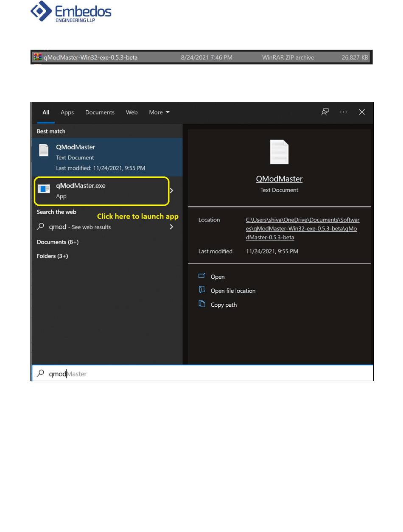The width and height of the screenshot is (403, 532).
Task: Click the large document preview icon
Action: pyautogui.click(x=279, y=152)
